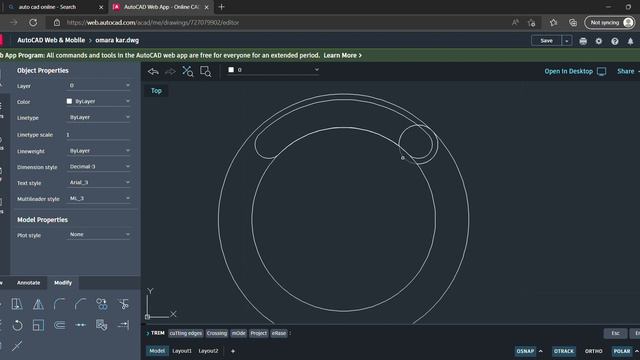The height and width of the screenshot is (360, 640).
Task: Open browser Collections icon
Action: (x=573, y=22)
